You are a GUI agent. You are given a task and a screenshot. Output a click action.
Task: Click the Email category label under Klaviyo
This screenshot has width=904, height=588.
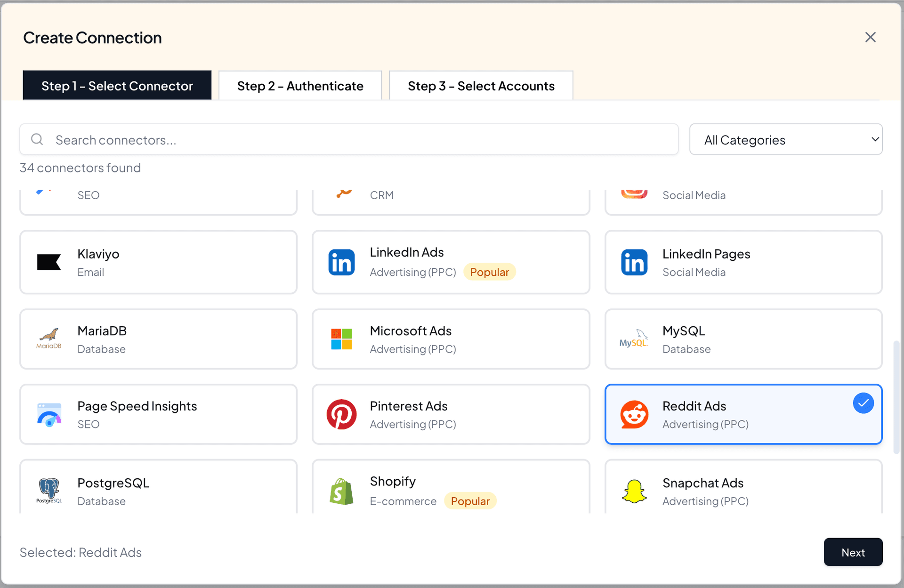coord(90,272)
